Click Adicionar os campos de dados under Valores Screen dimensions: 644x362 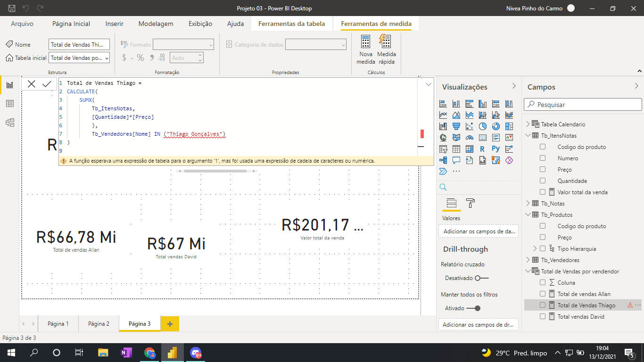coord(479,231)
